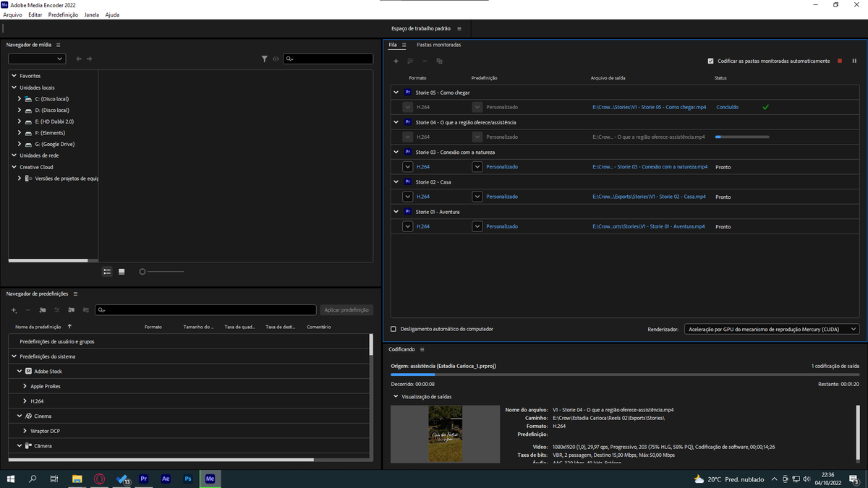This screenshot has width=868, height=488.
Task: Open the Codificando panel menu
Action: point(422,349)
